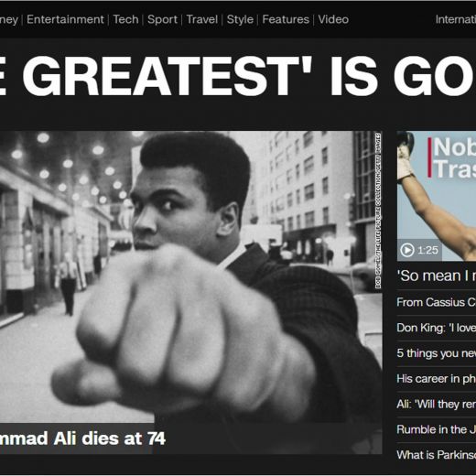Go to the Tech section
Image resolution: width=476 pixels, height=476 pixels.
[x=125, y=19]
